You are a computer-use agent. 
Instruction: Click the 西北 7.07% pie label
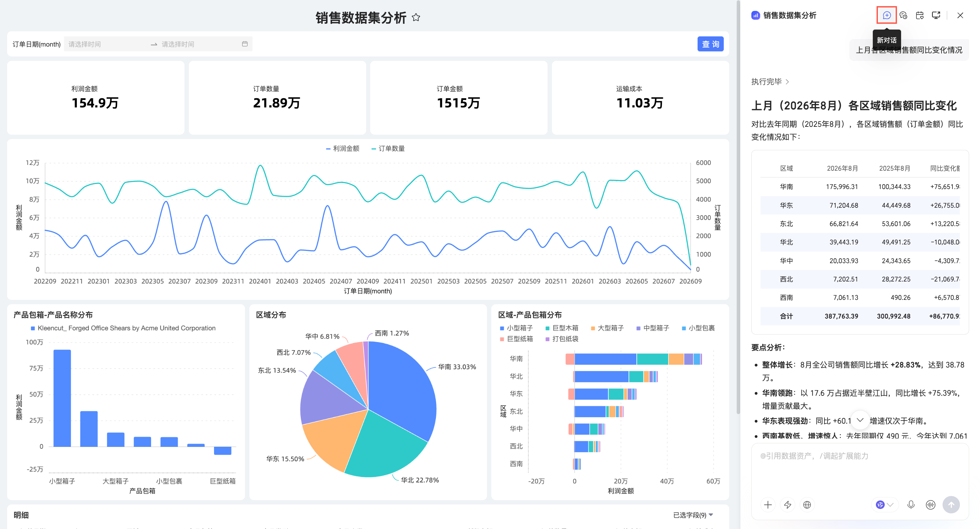coord(293,352)
